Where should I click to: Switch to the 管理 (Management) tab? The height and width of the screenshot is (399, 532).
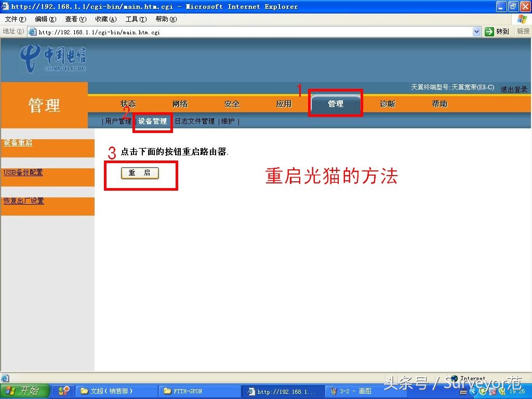(x=336, y=103)
